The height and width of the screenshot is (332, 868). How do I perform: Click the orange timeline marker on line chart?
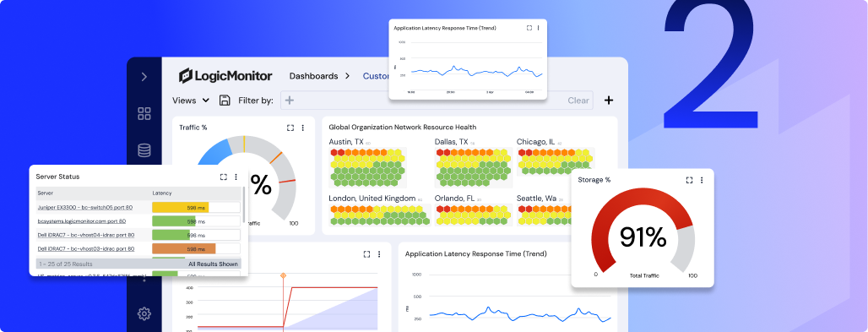(284, 275)
